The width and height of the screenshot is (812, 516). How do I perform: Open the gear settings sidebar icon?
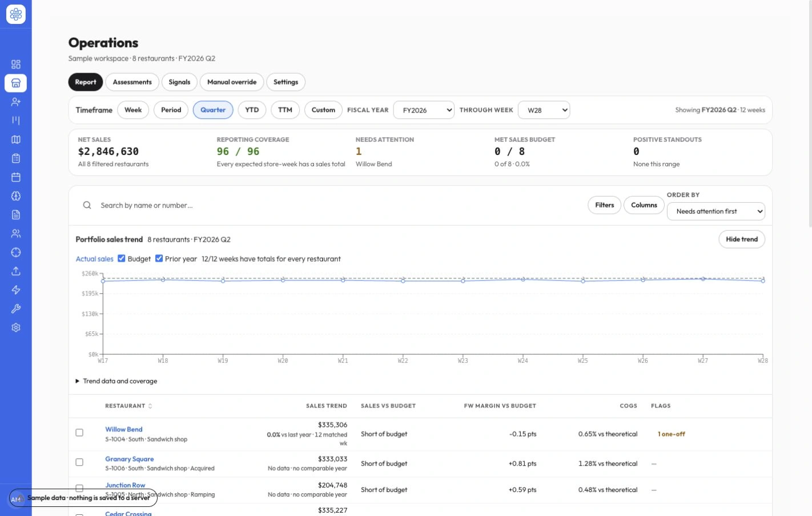pyautogui.click(x=16, y=328)
